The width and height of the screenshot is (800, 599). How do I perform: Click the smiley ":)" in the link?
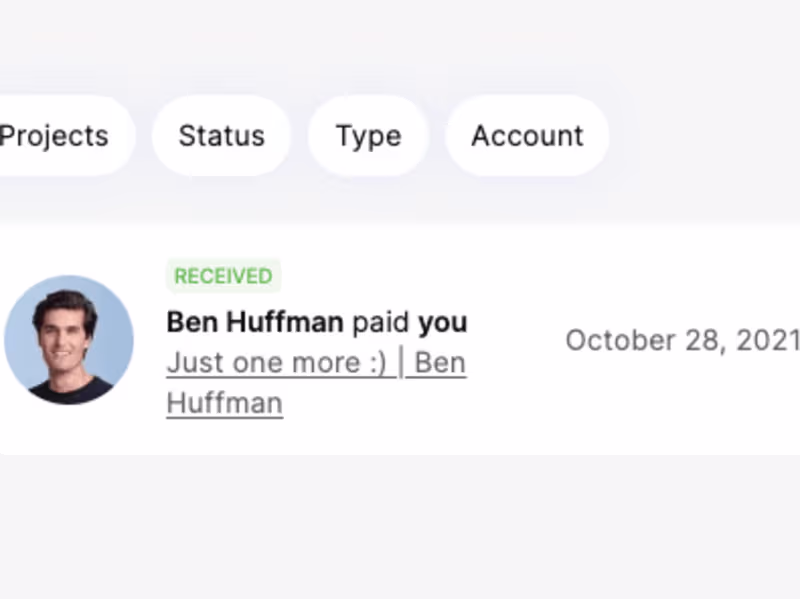click(x=375, y=362)
